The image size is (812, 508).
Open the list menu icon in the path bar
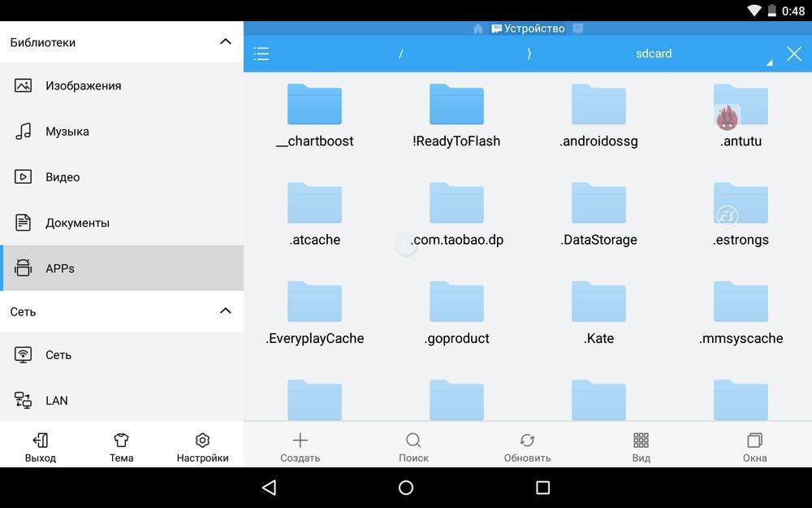pos(261,54)
